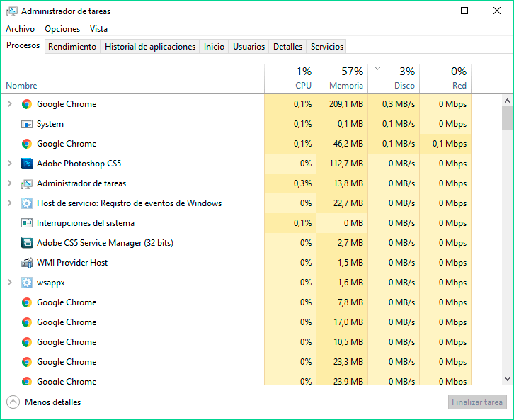This screenshot has height=420, width=514.
Task: Click the Interrupciones del sistema icon
Action: (x=27, y=223)
